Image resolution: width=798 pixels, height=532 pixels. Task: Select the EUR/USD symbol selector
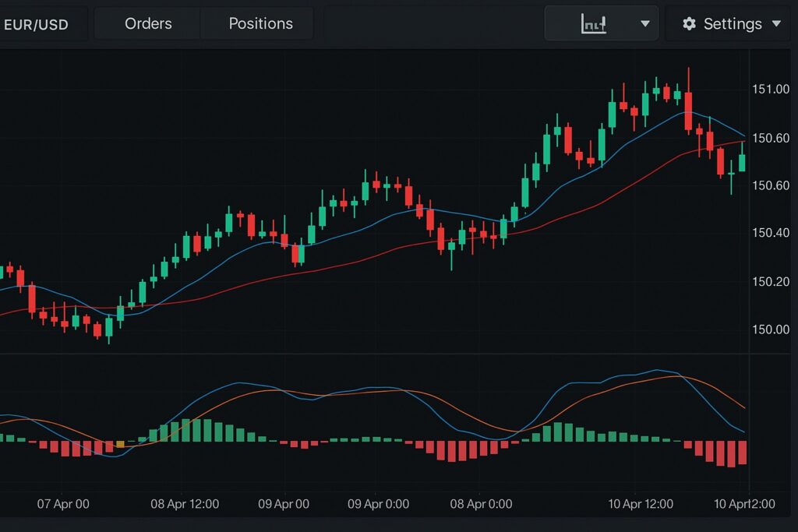coord(37,24)
